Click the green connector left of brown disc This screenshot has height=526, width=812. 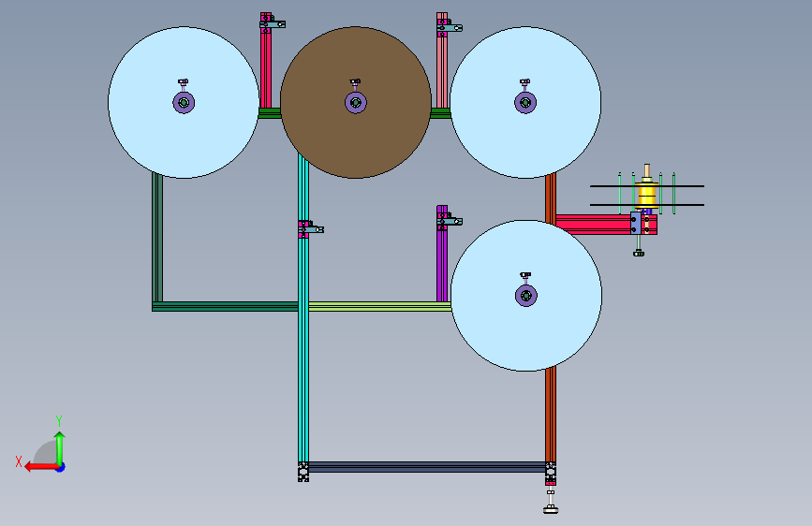(x=270, y=113)
